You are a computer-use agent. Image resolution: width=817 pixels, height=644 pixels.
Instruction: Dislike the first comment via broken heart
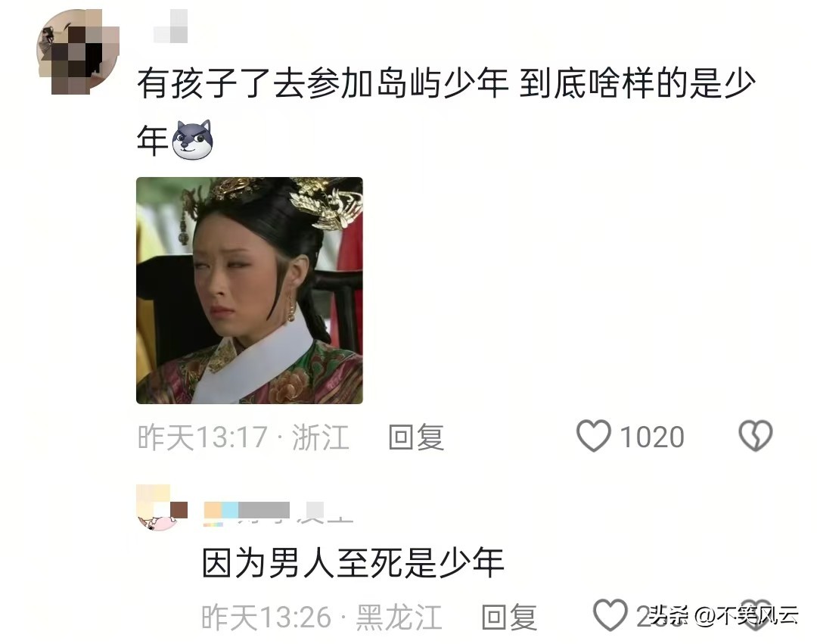pos(756,436)
